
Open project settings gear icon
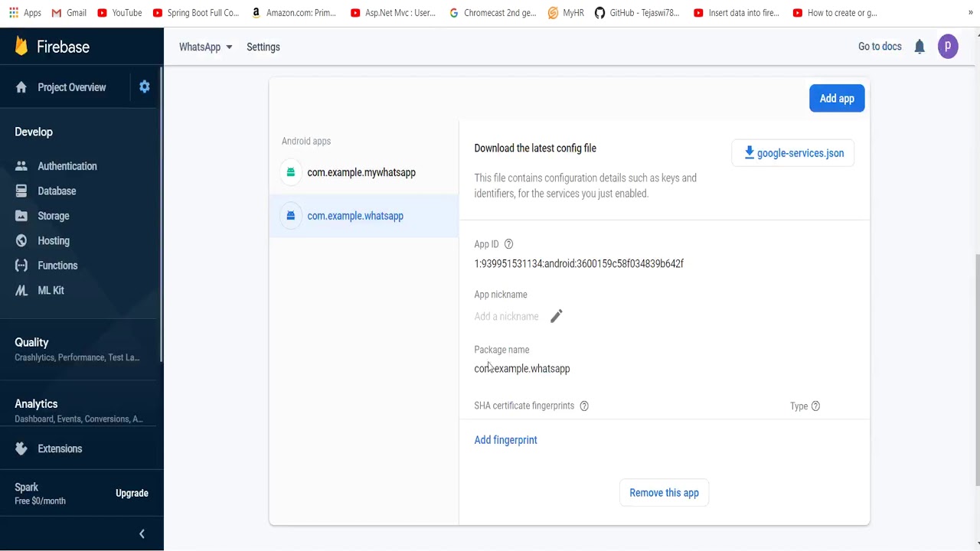coord(145,87)
